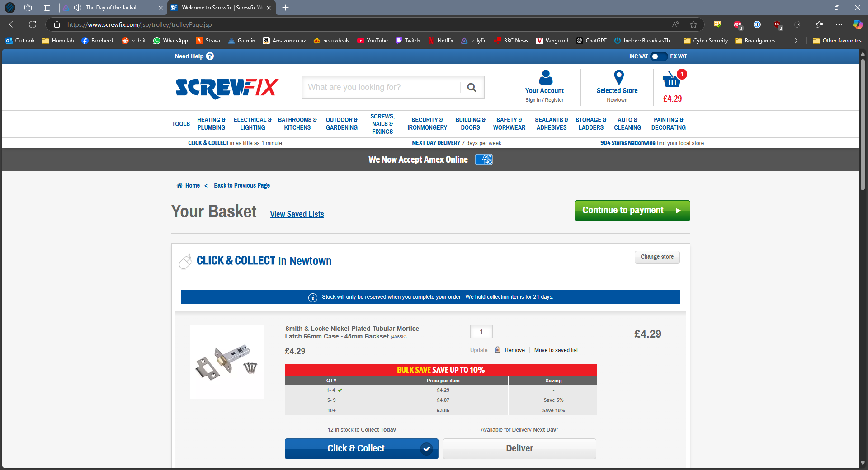
Task: Open the favourites list toolbar icon
Action: (819, 24)
